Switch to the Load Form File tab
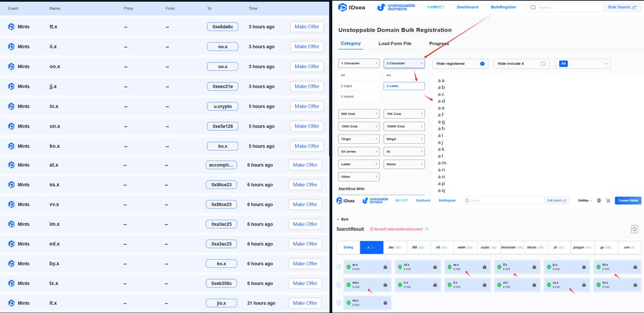Screen dimensions: 644x313 click(x=395, y=43)
